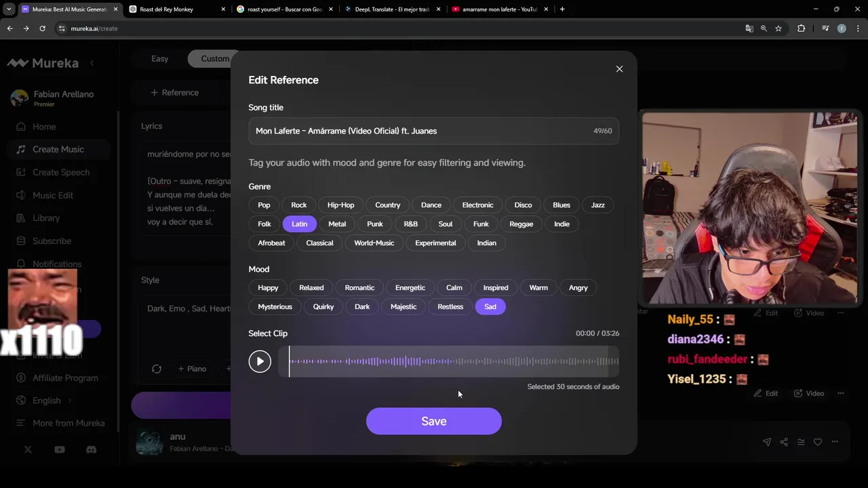Image resolution: width=868 pixels, height=488 pixels.
Task: Select the Rock genre tag
Action: point(299,205)
